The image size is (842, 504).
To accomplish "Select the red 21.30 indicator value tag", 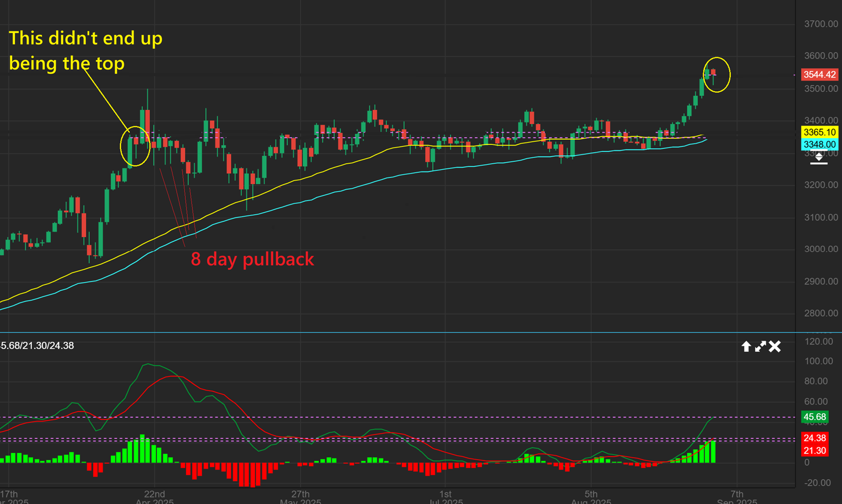I will coord(814,450).
